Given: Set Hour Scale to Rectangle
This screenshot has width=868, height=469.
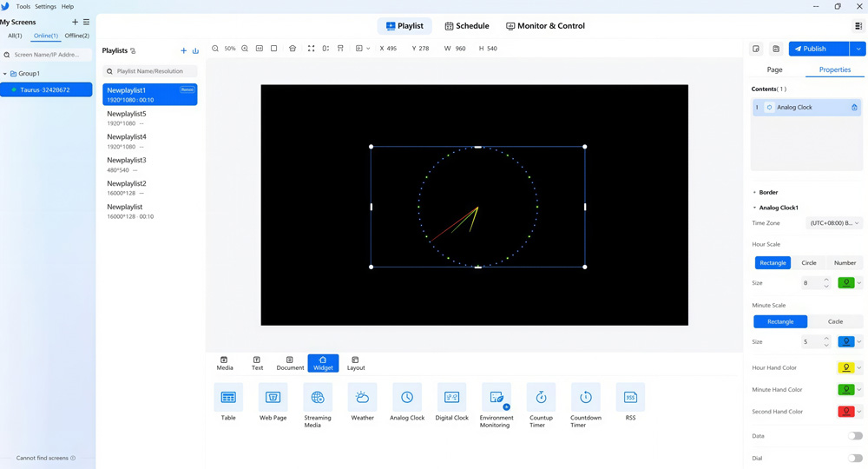Looking at the screenshot, I should (x=773, y=263).
